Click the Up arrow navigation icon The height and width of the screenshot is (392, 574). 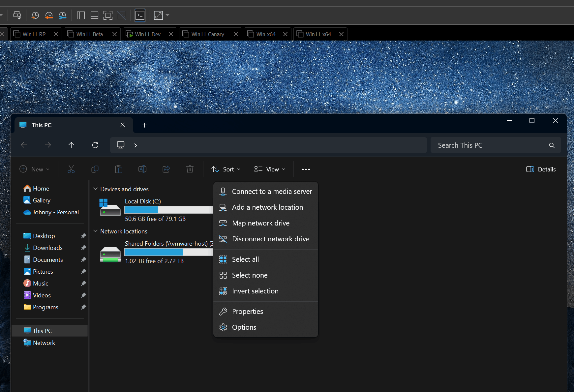point(71,145)
